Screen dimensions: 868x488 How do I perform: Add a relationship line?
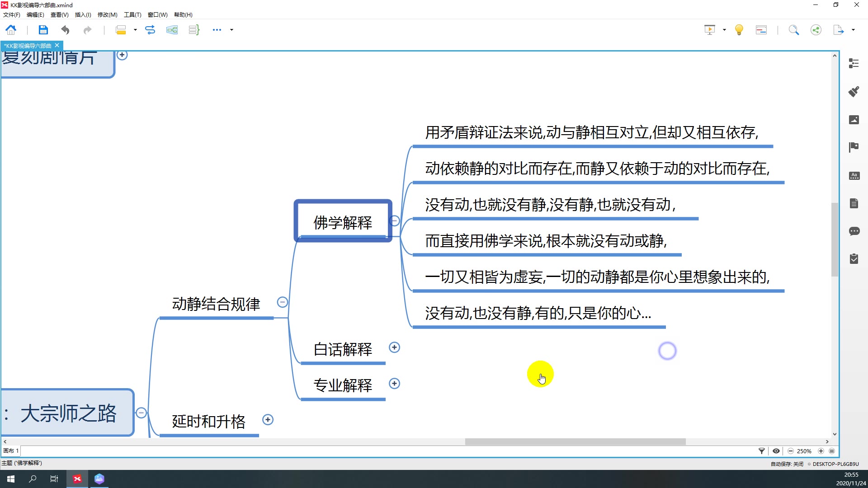[x=150, y=30]
